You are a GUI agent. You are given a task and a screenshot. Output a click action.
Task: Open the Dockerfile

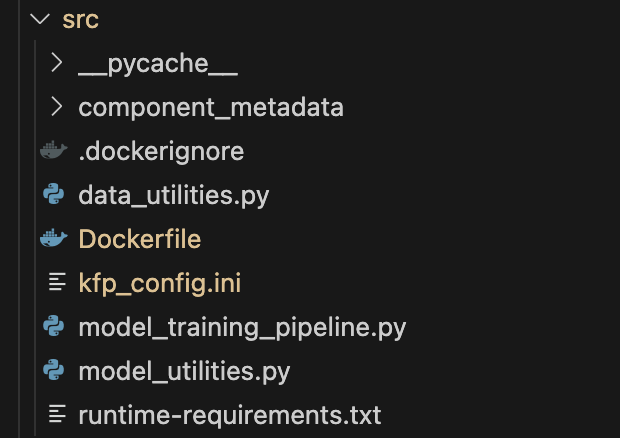pos(140,239)
